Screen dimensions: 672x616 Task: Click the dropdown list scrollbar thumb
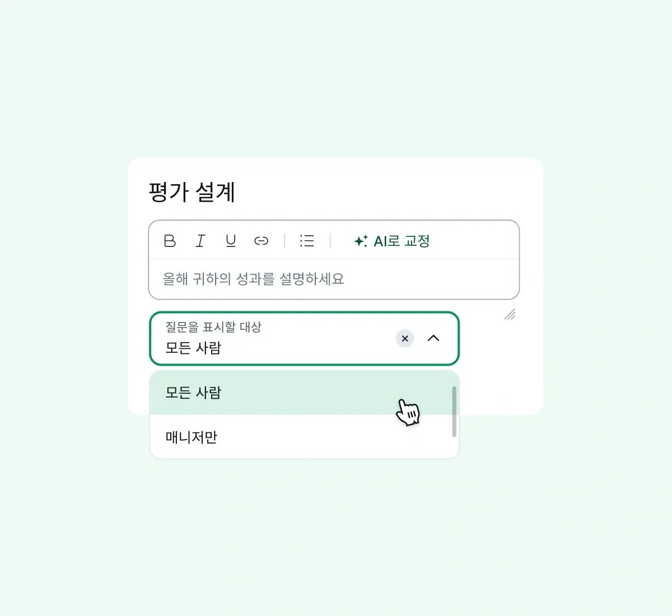pos(454,411)
